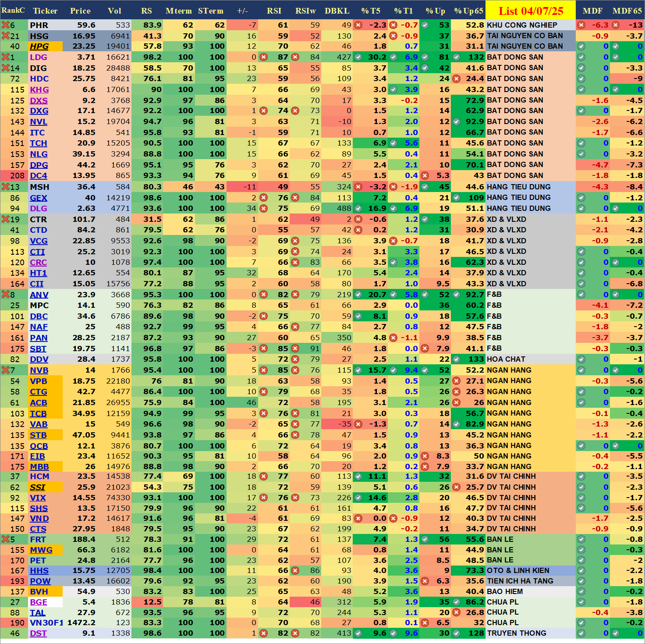
Task: Open the VN30F1 ticker link
Action: [46, 623]
